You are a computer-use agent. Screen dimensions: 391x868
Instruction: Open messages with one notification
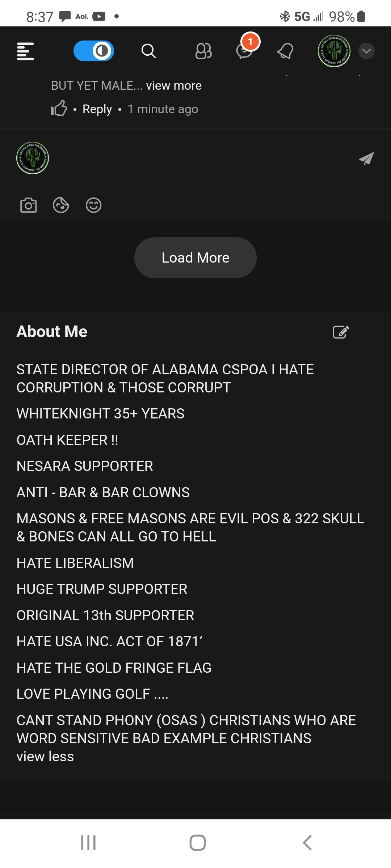[245, 51]
